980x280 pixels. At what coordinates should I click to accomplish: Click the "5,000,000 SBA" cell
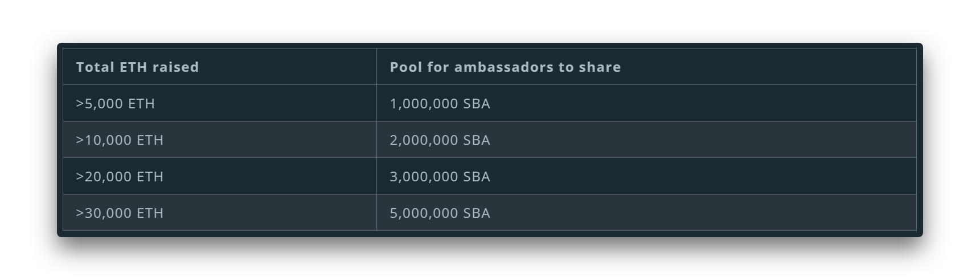tap(440, 213)
